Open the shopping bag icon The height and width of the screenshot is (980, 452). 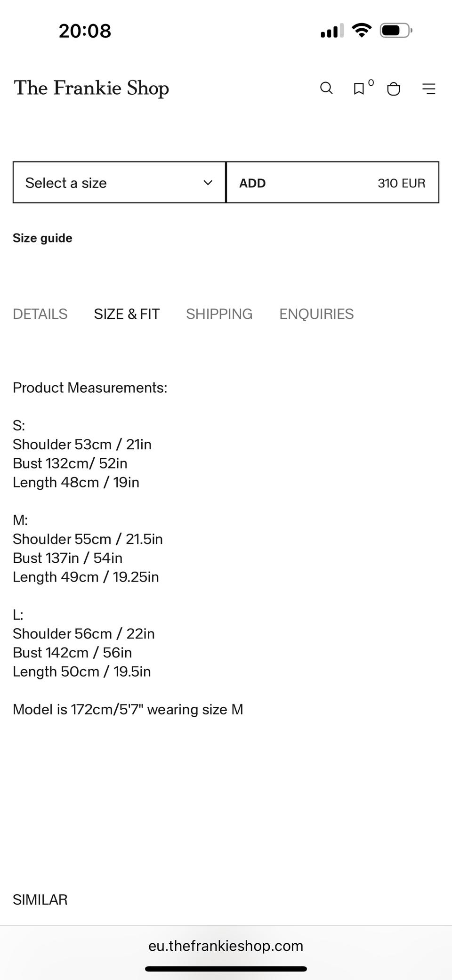394,89
